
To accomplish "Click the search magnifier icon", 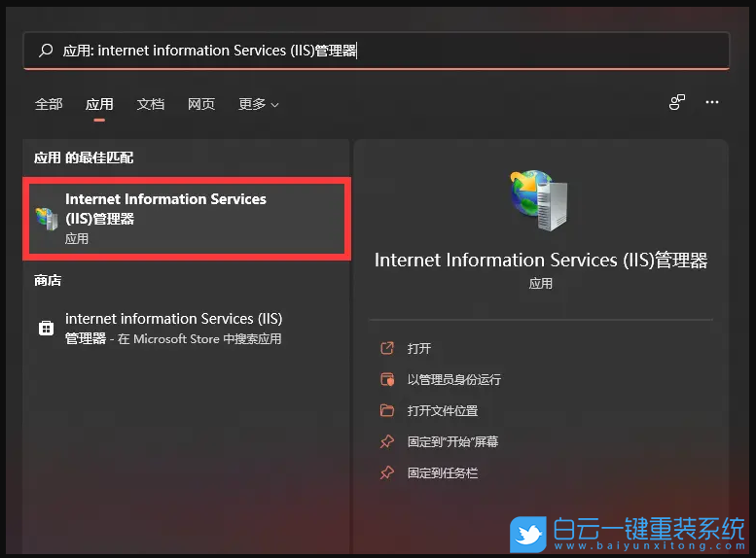I will (x=46, y=51).
